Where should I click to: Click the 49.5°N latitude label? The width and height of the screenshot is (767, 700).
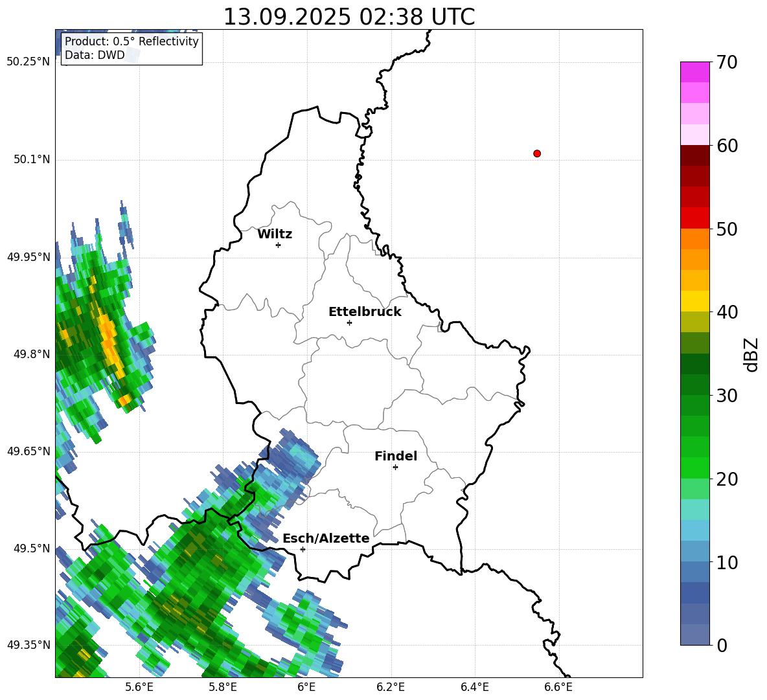click(x=32, y=548)
